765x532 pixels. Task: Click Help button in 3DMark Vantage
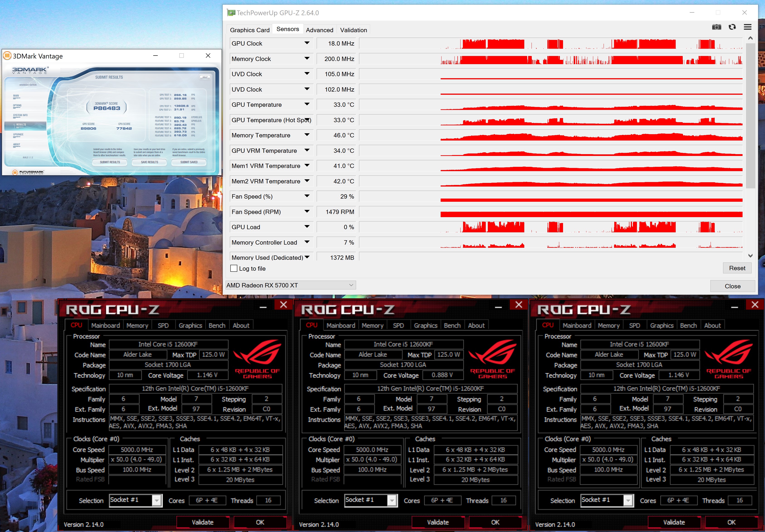coord(205,77)
